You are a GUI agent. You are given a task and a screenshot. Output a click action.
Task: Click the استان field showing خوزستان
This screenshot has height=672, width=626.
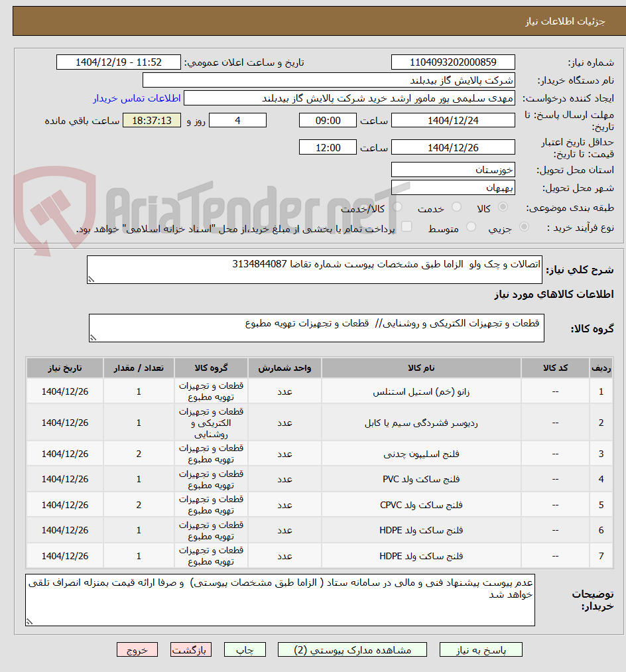point(453,170)
